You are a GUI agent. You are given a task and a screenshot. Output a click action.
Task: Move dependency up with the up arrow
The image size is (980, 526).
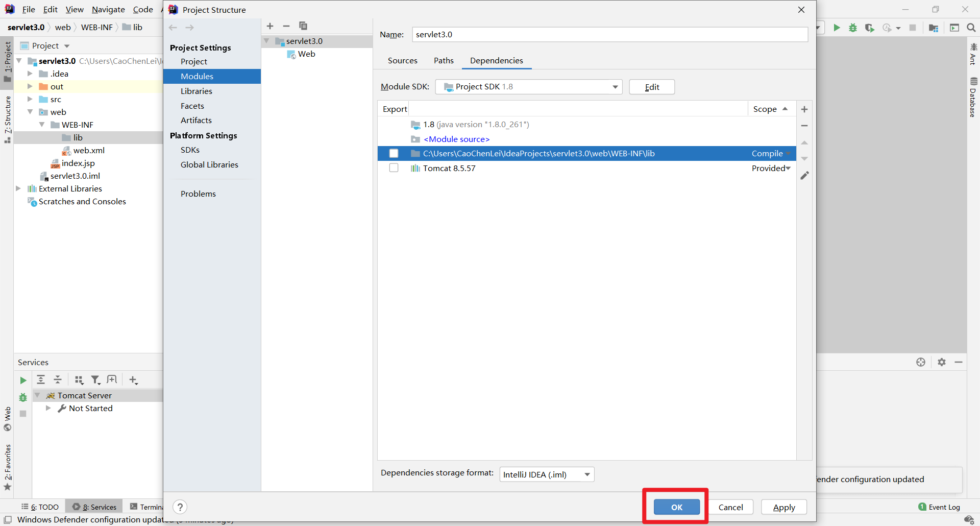point(804,142)
